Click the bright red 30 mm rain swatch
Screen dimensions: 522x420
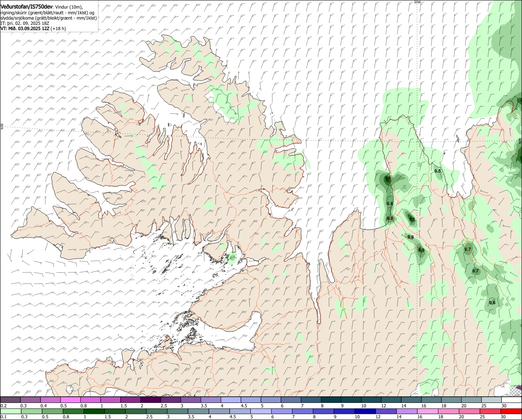coord(511,411)
